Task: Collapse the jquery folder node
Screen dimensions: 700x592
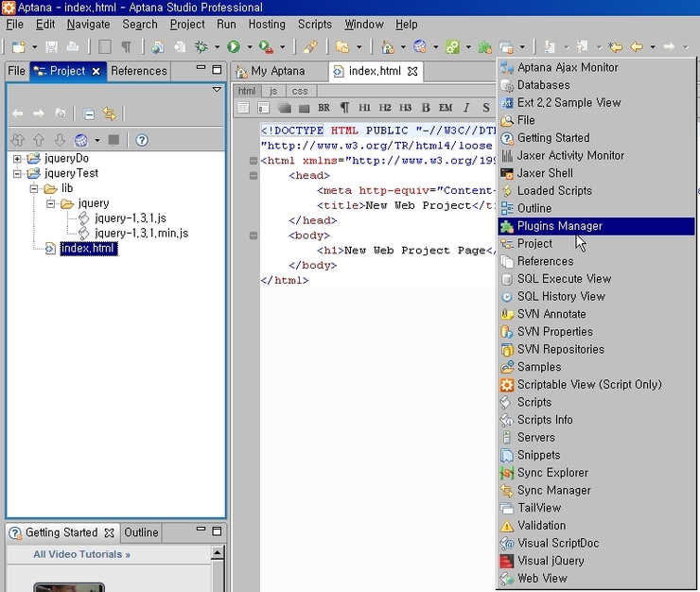Action: 51,203
